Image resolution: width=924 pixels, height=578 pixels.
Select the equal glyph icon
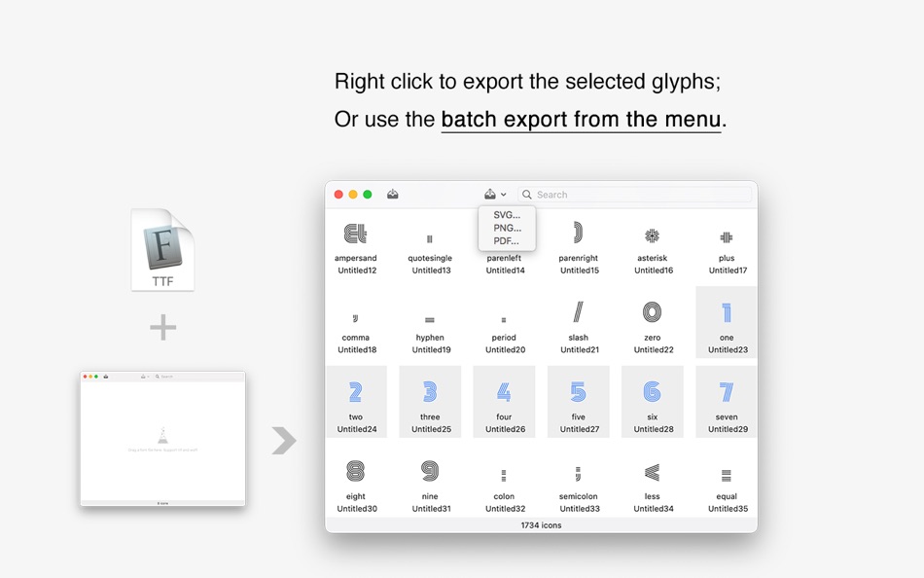pyautogui.click(x=726, y=475)
